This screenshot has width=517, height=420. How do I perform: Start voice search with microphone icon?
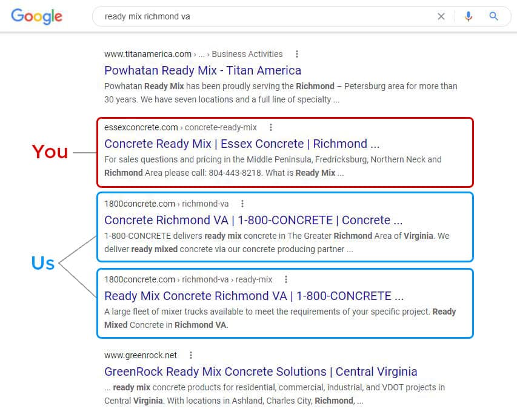(468, 16)
